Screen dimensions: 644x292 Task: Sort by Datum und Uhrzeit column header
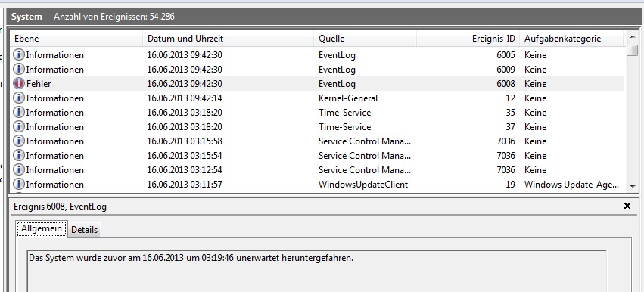click(x=228, y=39)
